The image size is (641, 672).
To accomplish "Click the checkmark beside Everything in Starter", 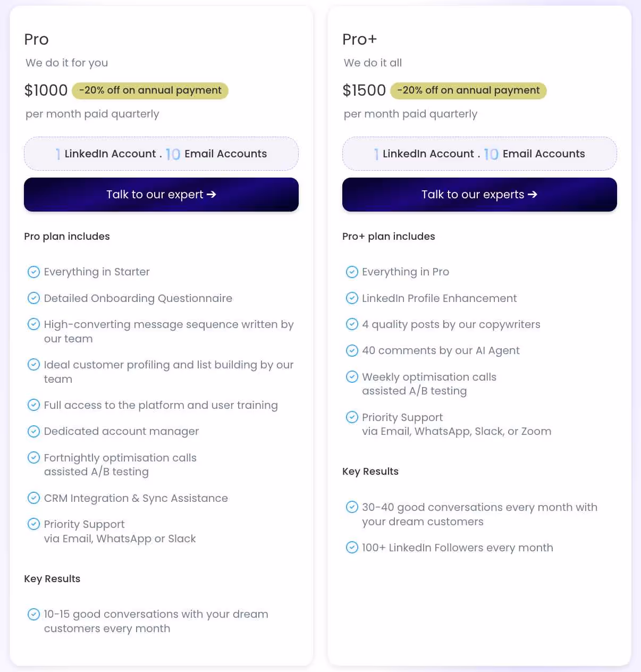I will (33, 272).
